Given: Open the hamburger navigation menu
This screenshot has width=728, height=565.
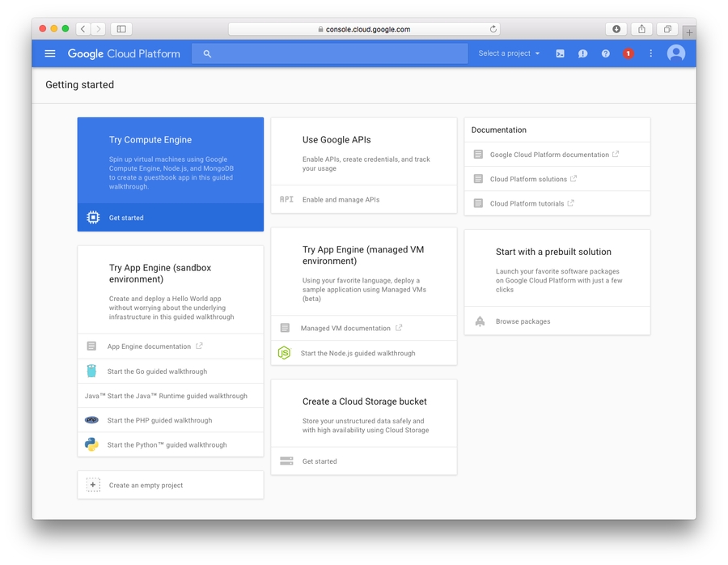Looking at the screenshot, I should [50, 53].
